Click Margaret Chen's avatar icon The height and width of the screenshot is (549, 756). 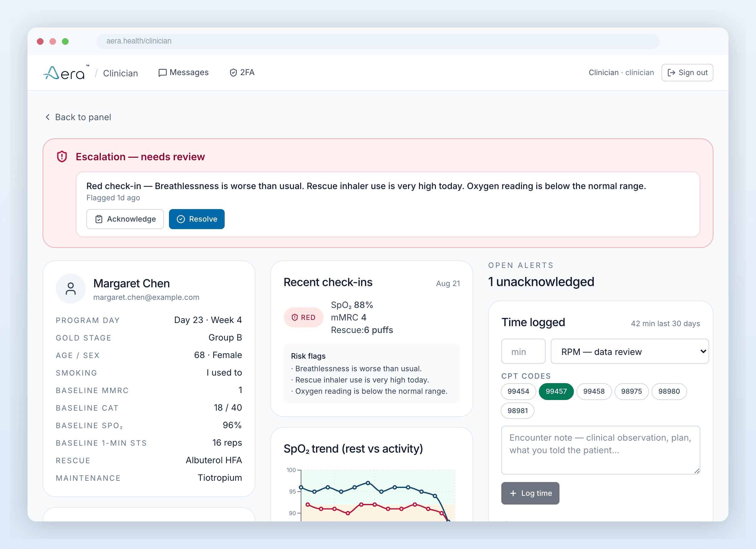pos(71,288)
